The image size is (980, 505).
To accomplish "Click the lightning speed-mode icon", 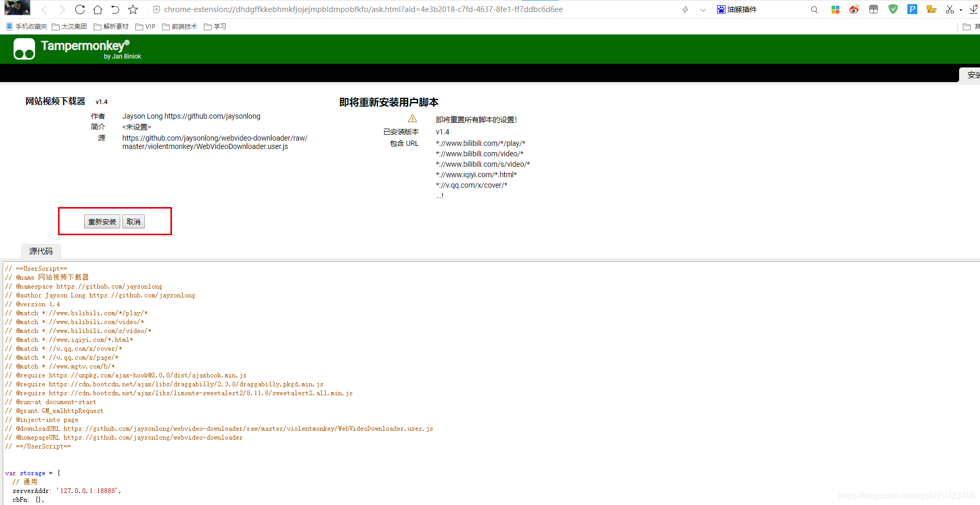I will (685, 9).
